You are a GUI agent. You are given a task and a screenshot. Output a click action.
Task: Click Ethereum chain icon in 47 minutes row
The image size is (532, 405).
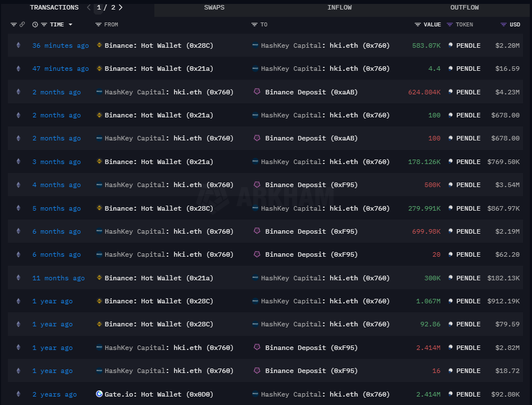19,68
